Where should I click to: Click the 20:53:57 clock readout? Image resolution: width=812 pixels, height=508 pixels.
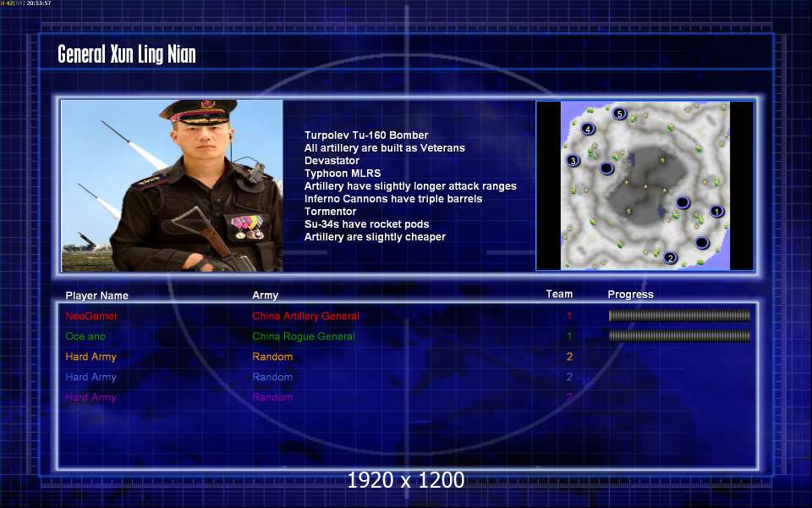coord(39,3)
